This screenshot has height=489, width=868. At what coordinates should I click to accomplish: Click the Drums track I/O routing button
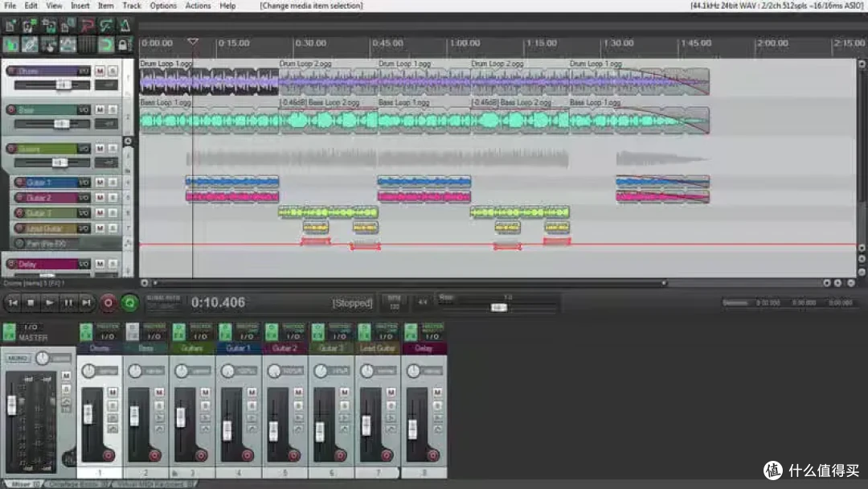coord(84,71)
